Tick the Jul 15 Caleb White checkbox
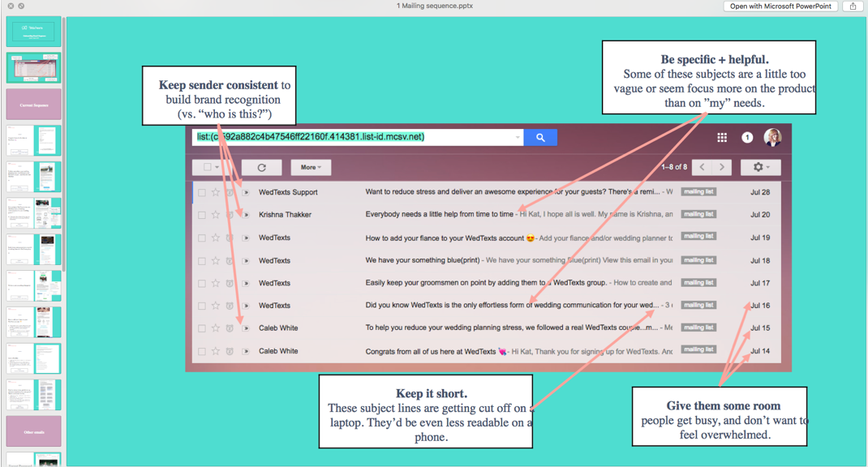Viewport: 868px width, 467px height. click(x=201, y=328)
